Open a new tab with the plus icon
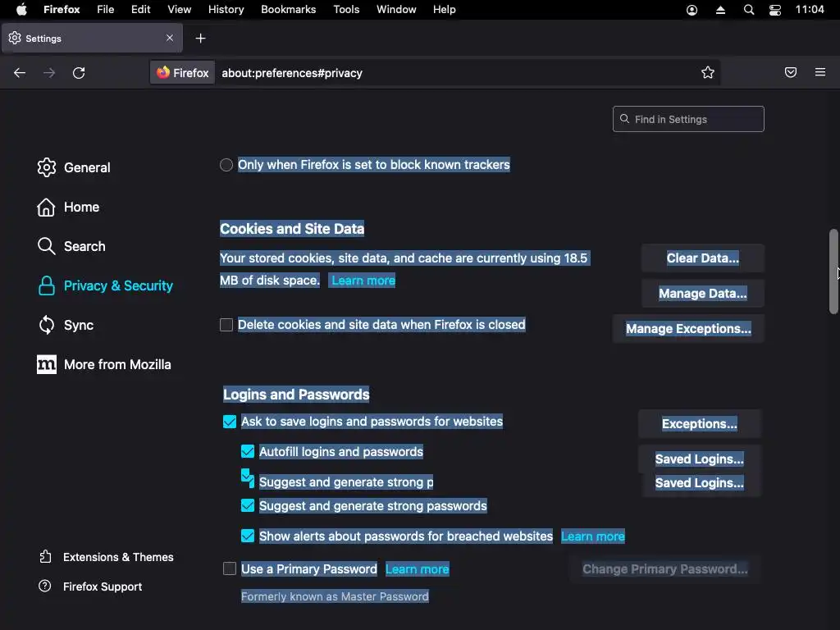This screenshot has width=840, height=630. coord(200,39)
